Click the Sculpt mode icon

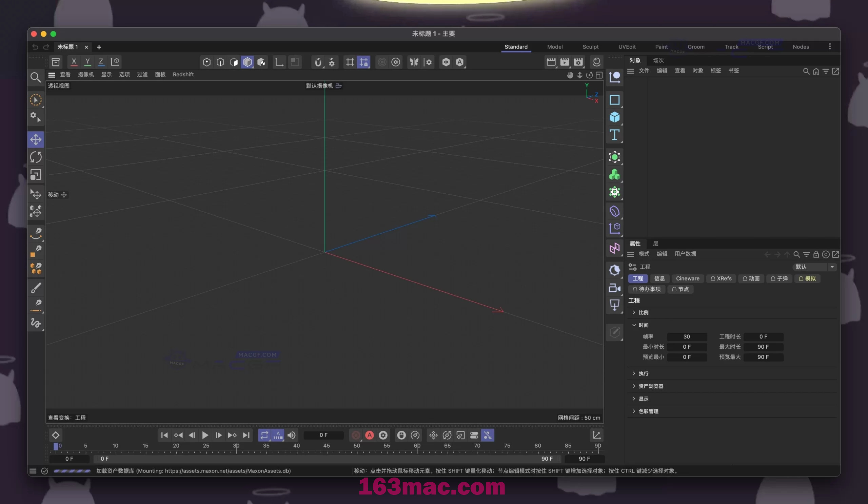point(591,47)
